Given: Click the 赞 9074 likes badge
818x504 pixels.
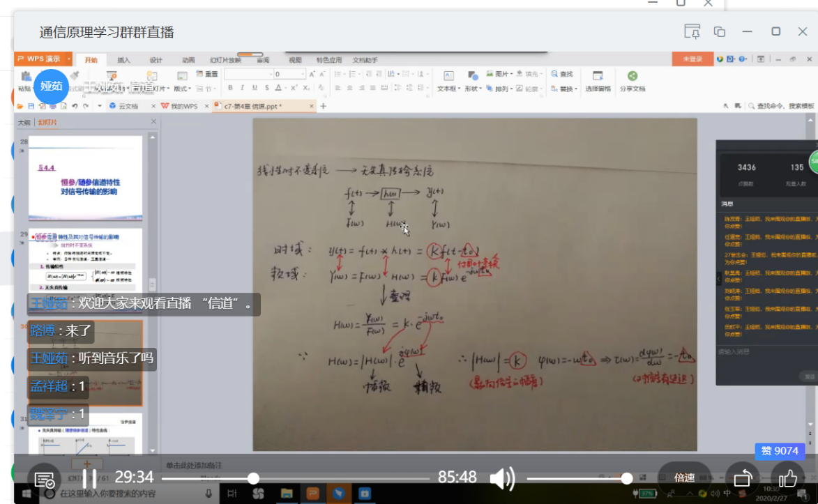Looking at the screenshot, I should 780,451.
